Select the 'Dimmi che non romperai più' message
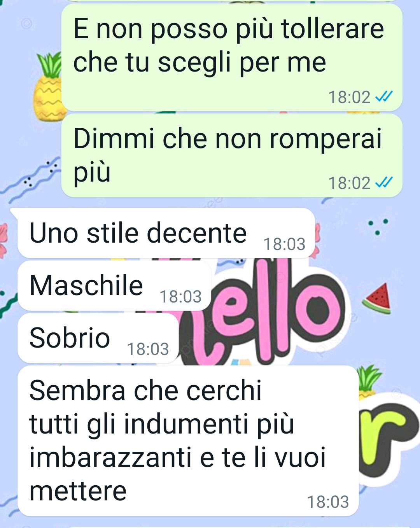Image resolution: width=420 pixels, height=528 pixels. pyautogui.click(x=232, y=156)
